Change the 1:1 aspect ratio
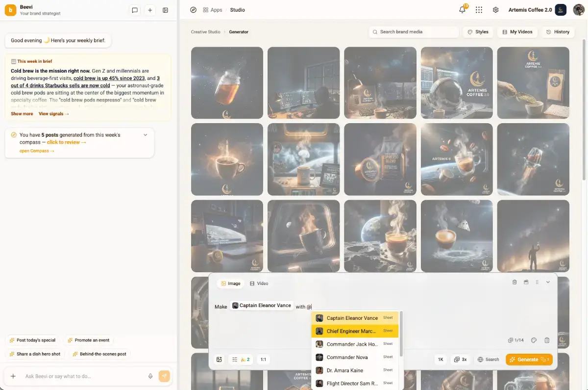The width and height of the screenshot is (588, 390). click(263, 360)
